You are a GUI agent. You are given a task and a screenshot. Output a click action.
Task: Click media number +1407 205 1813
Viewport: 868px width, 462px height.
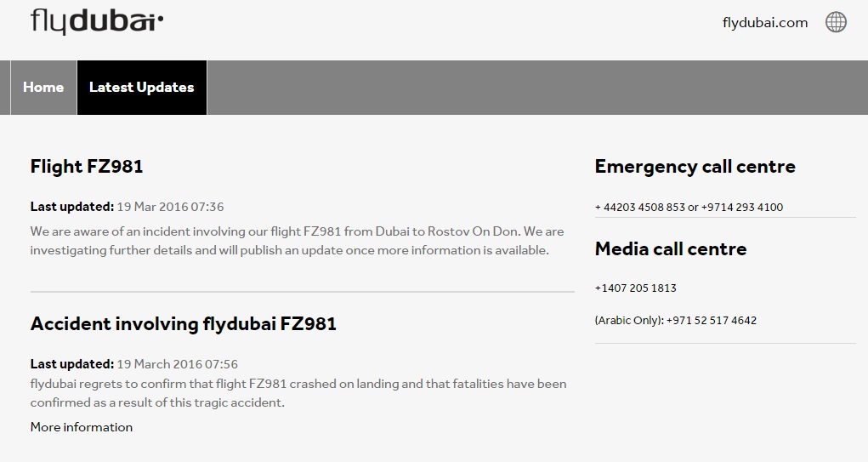(635, 288)
